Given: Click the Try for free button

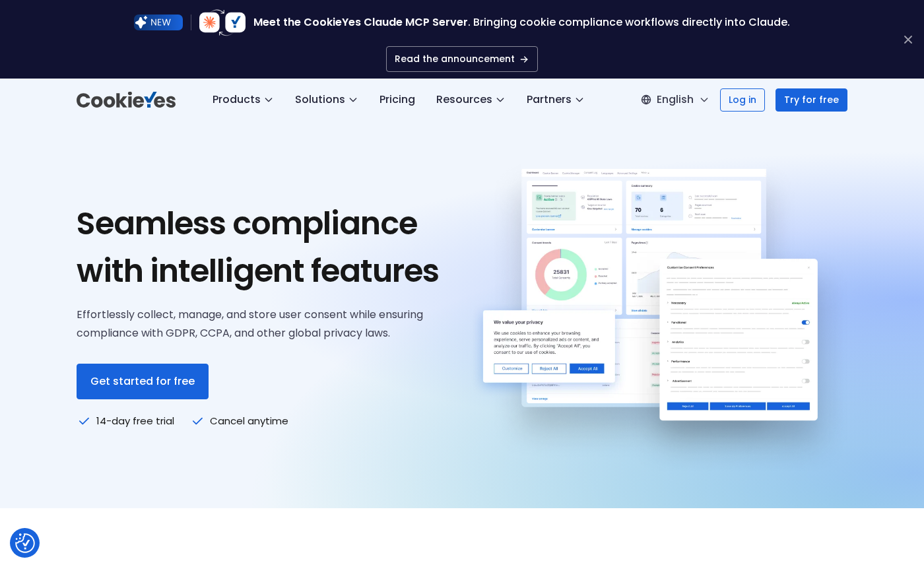Looking at the screenshot, I should [x=811, y=100].
